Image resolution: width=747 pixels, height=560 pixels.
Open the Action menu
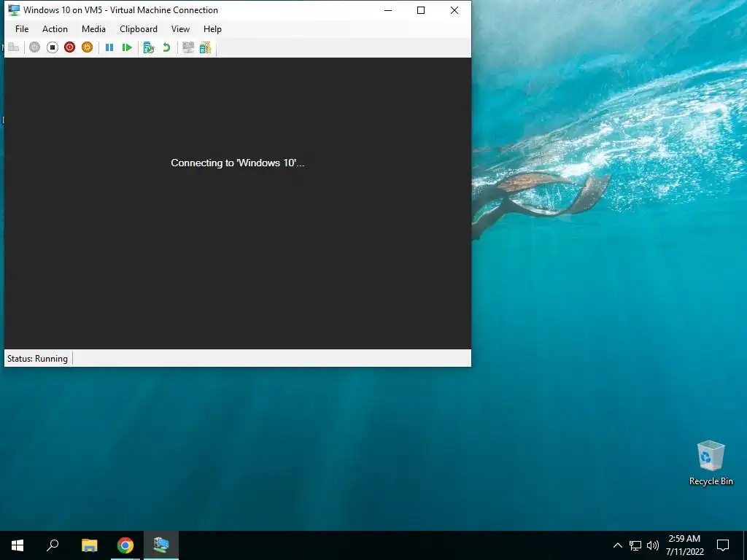55,29
